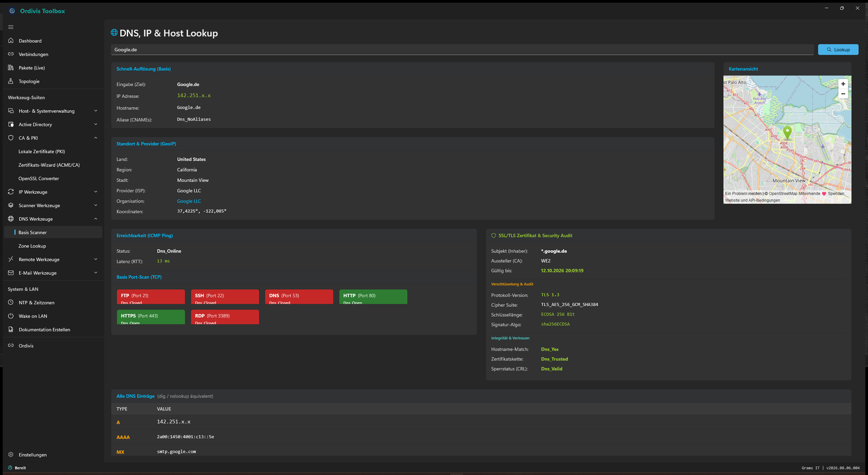
Task: Select Basis Scanner menu item
Action: point(53,232)
